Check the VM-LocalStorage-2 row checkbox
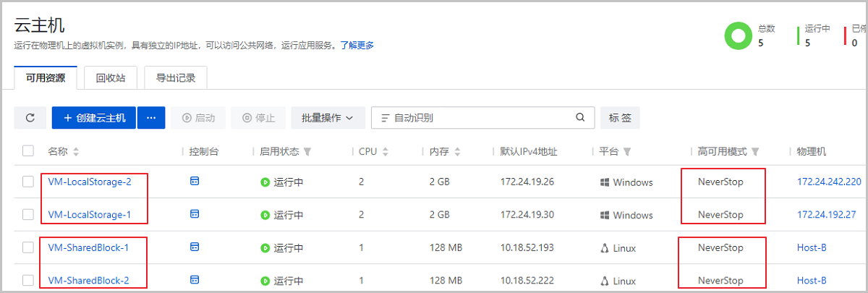 pos(28,182)
